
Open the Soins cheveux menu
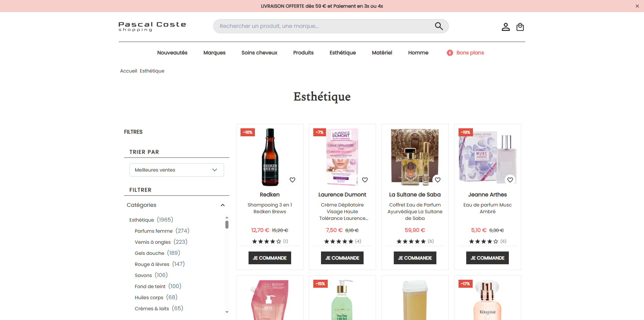(x=259, y=53)
